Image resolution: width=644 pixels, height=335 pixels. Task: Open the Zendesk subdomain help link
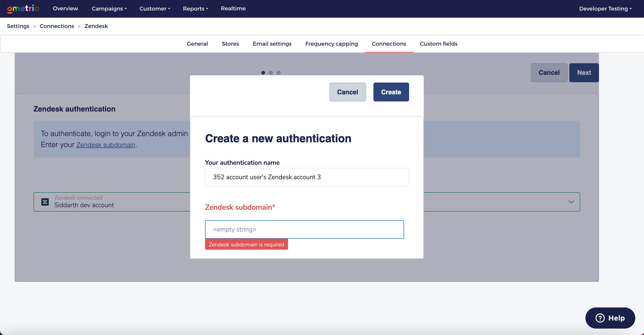tap(106, 145)
